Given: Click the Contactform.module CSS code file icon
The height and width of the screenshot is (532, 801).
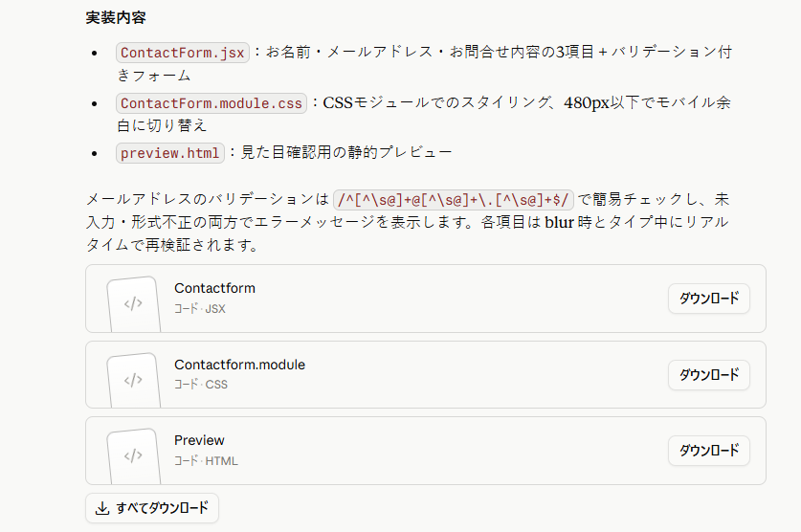Looking at the screenshot, I should tap(133, 381).
